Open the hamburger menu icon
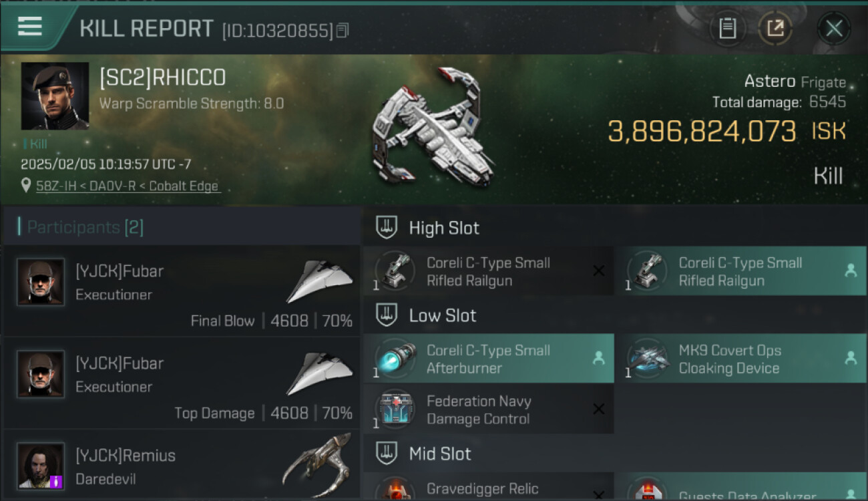Viewport: 868px width, 501px height. (30, 27)
